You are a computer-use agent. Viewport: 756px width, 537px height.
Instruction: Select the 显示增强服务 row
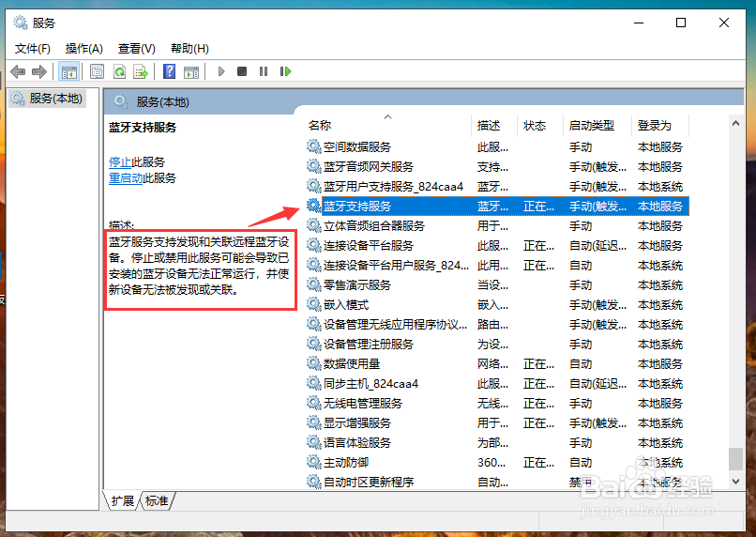[x=497, y=423]
